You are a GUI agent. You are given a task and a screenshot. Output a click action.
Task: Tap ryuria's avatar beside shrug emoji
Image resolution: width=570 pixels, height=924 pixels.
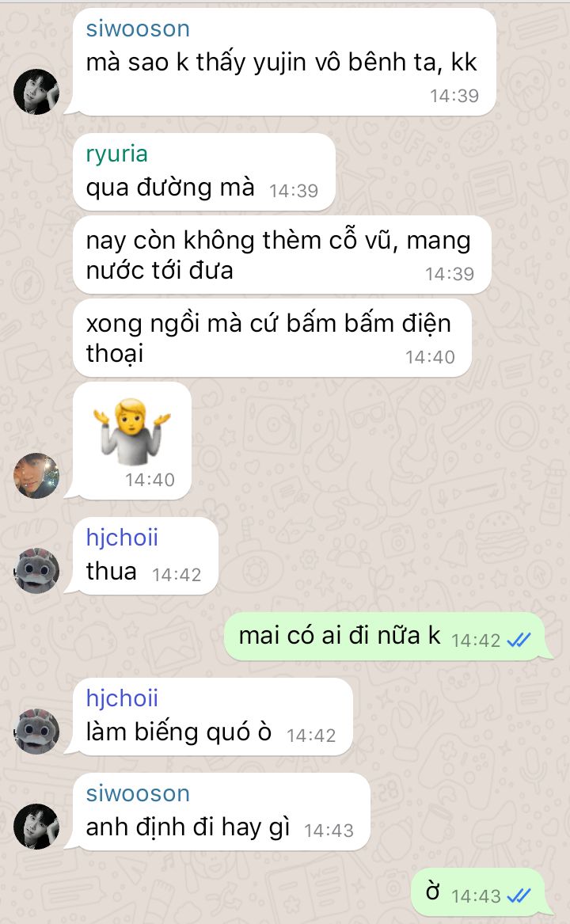click(36, 476)
